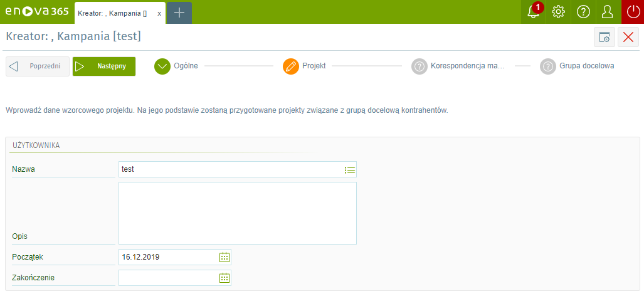Open the settings gear menu

(x=558, y=12)
